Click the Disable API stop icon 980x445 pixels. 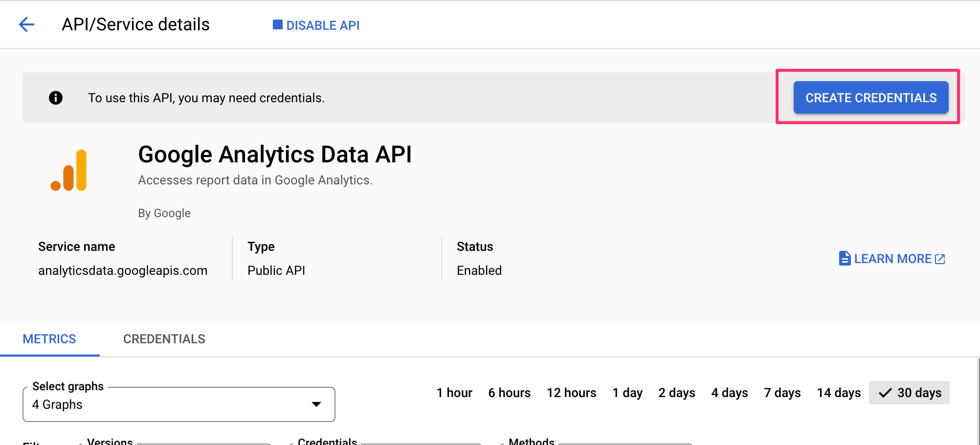tap(277, 25)
